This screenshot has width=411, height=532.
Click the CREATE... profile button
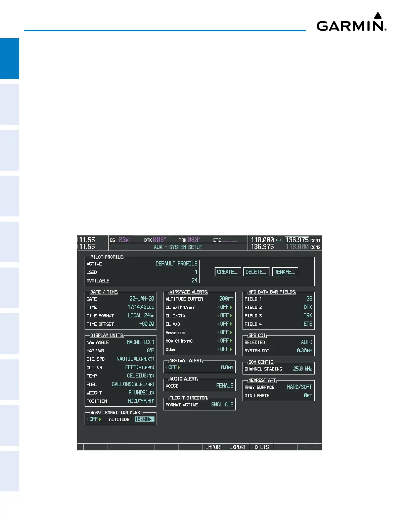[228, 272]
